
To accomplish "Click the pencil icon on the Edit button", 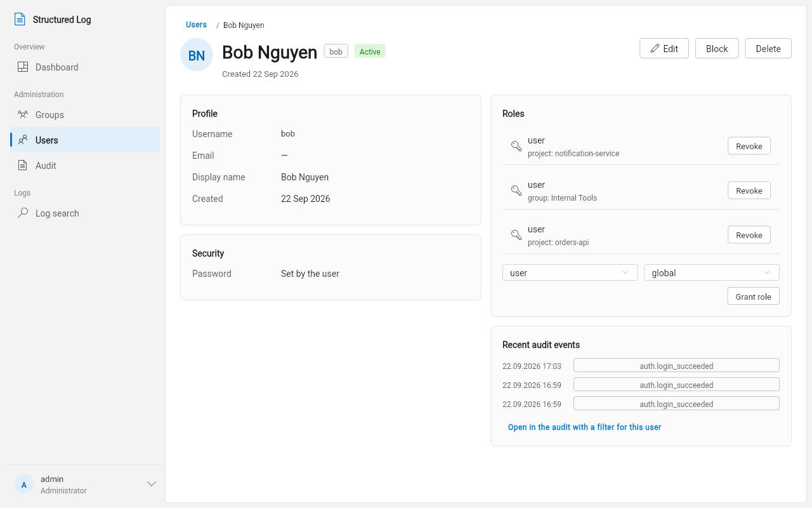I will (x=655, y=48).
